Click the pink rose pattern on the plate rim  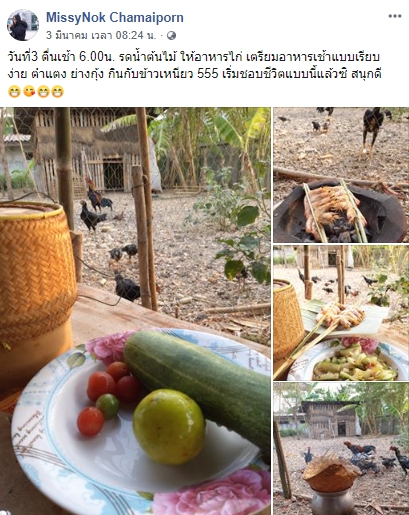pos(106,347)
